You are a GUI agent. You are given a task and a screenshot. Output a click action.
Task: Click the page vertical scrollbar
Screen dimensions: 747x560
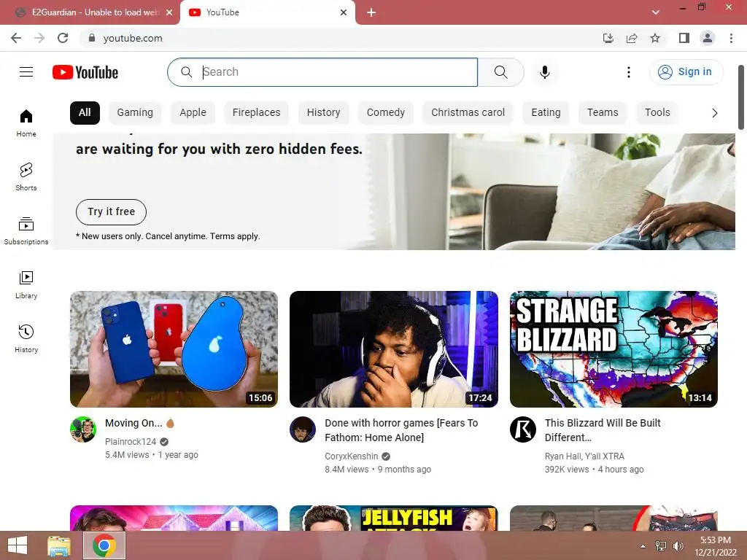741,98
